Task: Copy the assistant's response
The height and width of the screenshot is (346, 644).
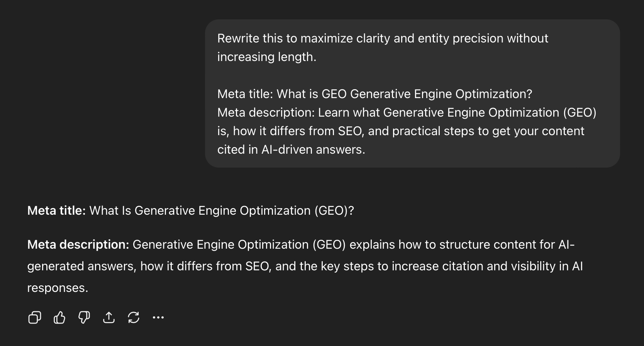Action: click(x=35, y=317)
